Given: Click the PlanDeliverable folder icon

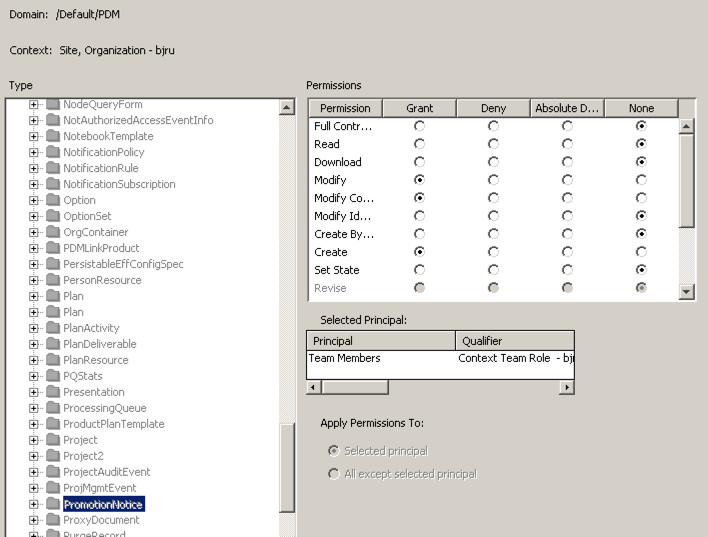Looking at the screenshot, I should coord(53,344).
